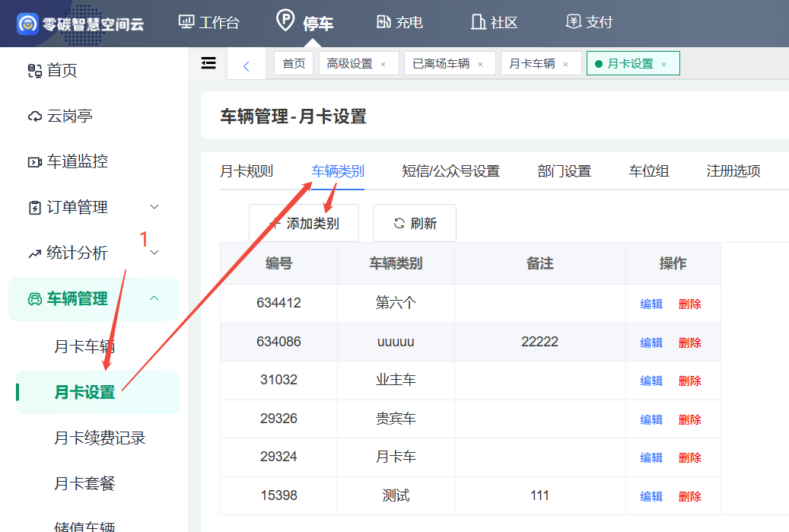The height and width of the screenshot is (532, 789).
Task: Click the tab bar back arrow
Action: [246, 66]
